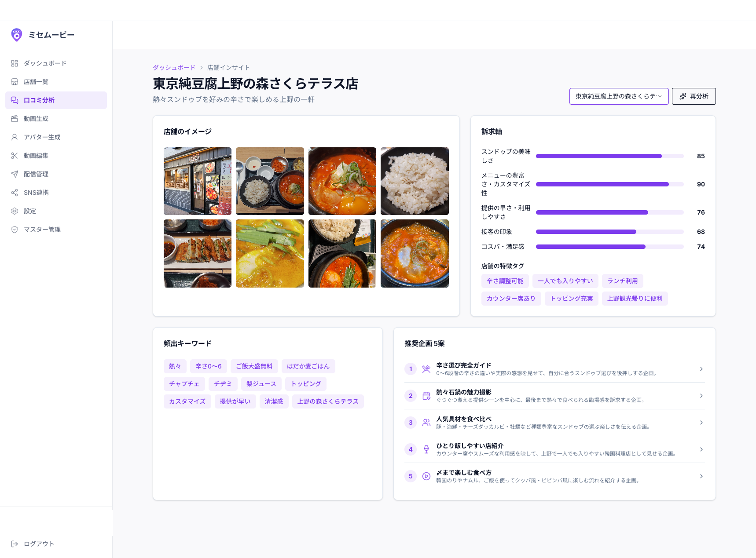756x558 pixels.
Task: Open the chijimi pancake photo thumbnail
Action: click(198, 254)
